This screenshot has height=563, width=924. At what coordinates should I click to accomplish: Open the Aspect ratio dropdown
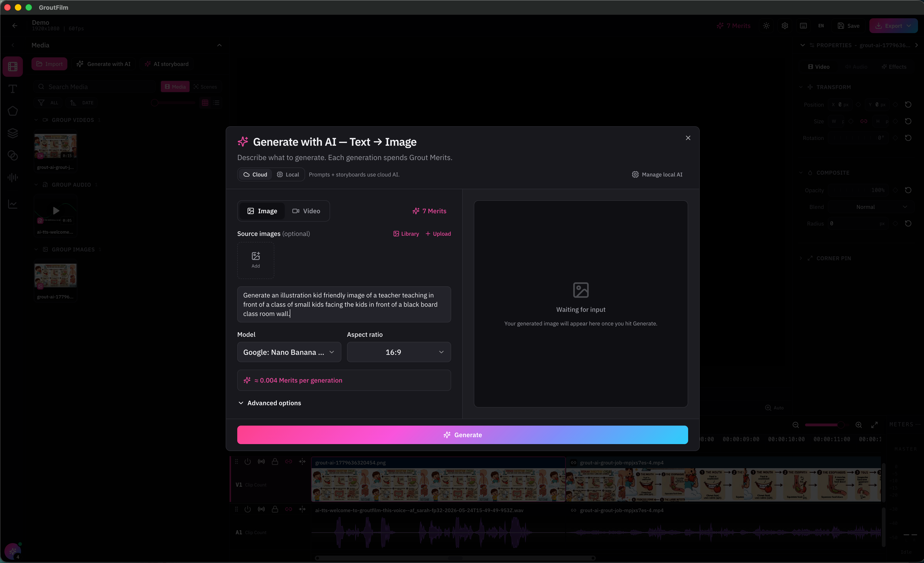[x=399, y=352]
